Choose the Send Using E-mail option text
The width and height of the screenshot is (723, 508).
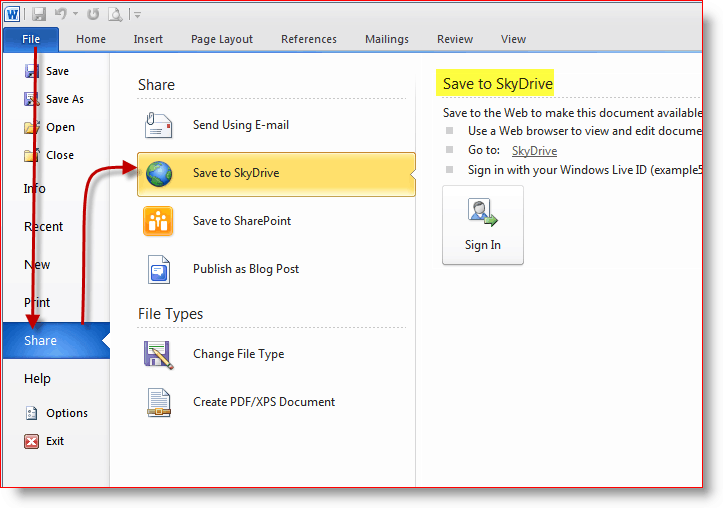coord(241,125)
